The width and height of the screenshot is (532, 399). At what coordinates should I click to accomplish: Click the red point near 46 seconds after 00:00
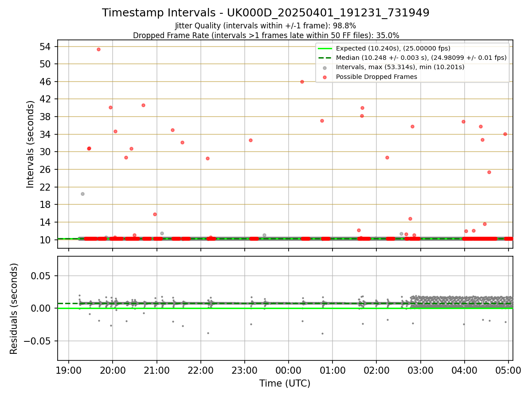point(302,82)
